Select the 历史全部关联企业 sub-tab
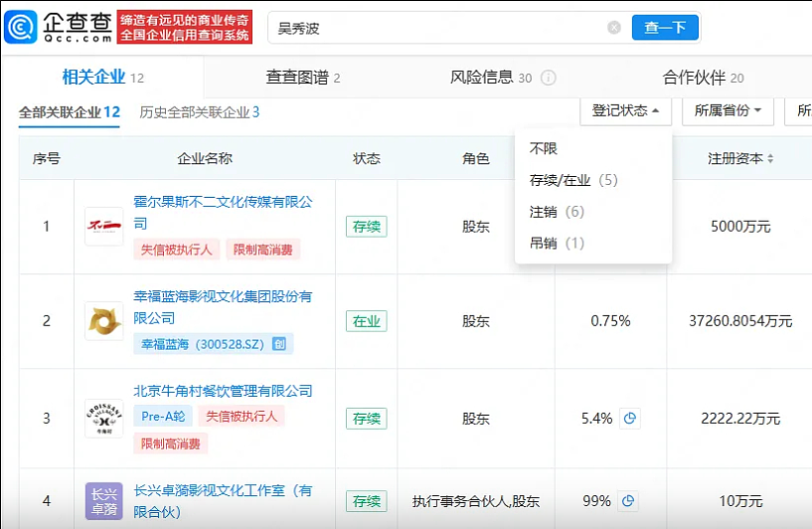This screenshot has height=529, width=812. pyautogui.click(x=200, y=112)
